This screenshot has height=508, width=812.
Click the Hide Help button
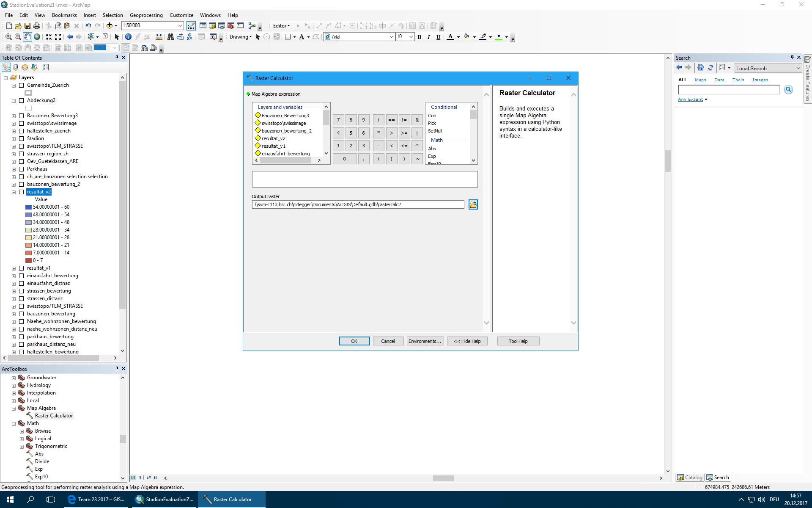[x=467, y=341]
